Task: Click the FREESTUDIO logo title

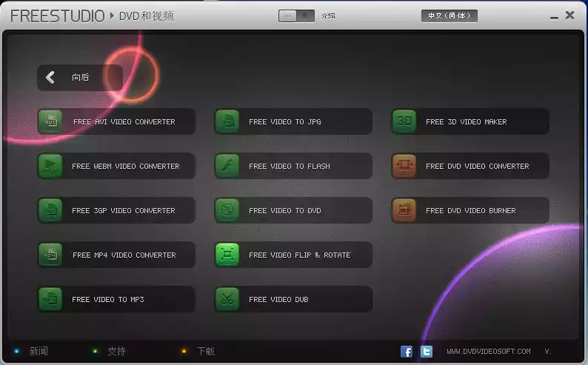Action: [57, 16]
